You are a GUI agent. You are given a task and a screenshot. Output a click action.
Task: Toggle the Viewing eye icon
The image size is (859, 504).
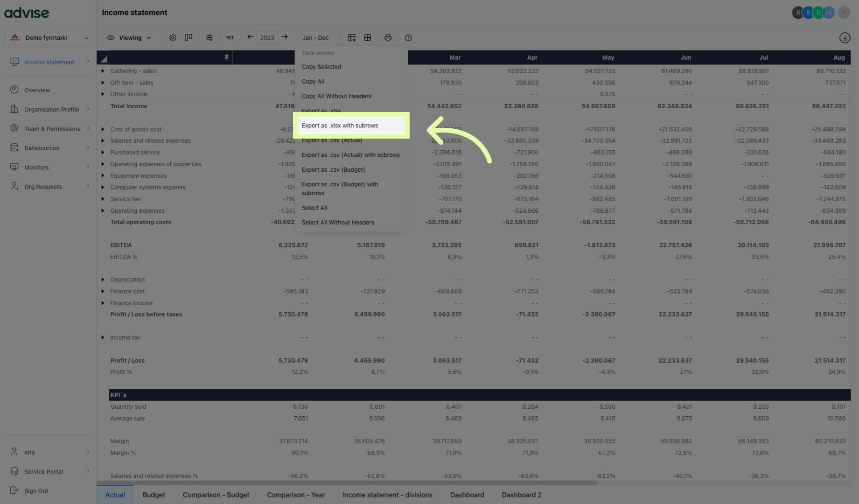coord(111,37)
